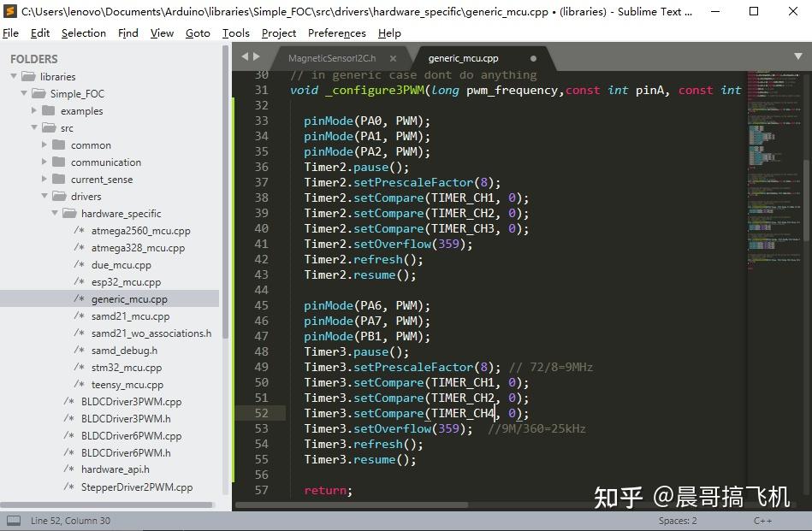The height and width of the screenshot is (531, 812).
Task: Click the unsaved-changes dot on generic_mcu.cpp tab
Action: tap(532, 59)
